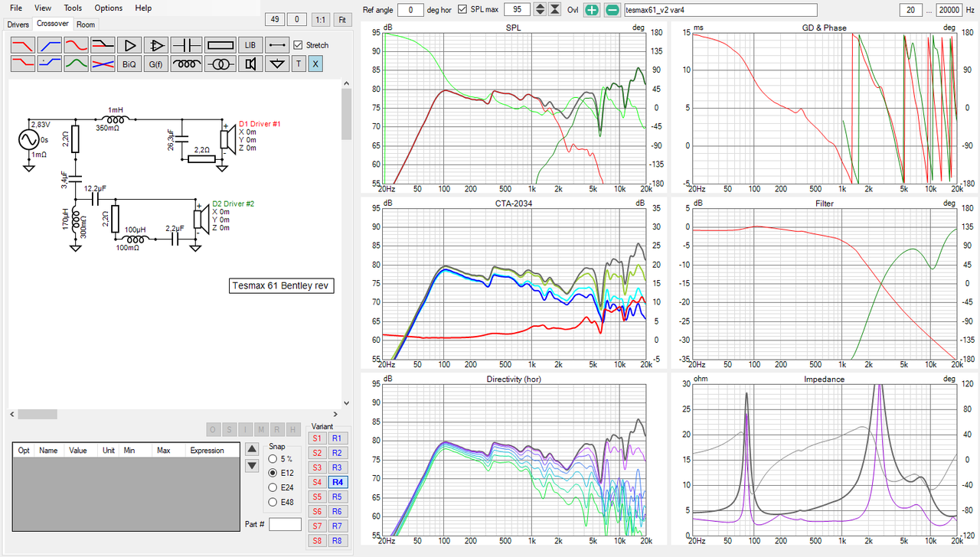
Task: Select the green band-pass filter block icon
Action: [x=77, y=64]
